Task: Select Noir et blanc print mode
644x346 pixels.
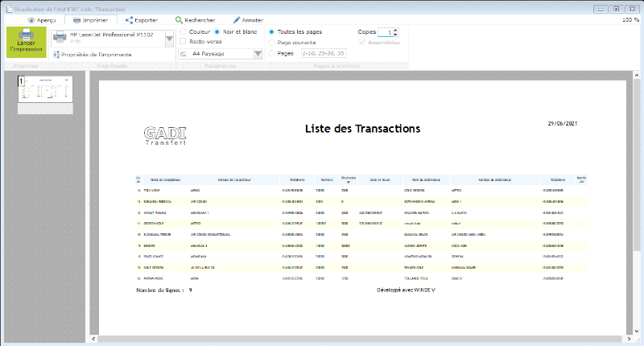Action: click(x=217, y=31)
